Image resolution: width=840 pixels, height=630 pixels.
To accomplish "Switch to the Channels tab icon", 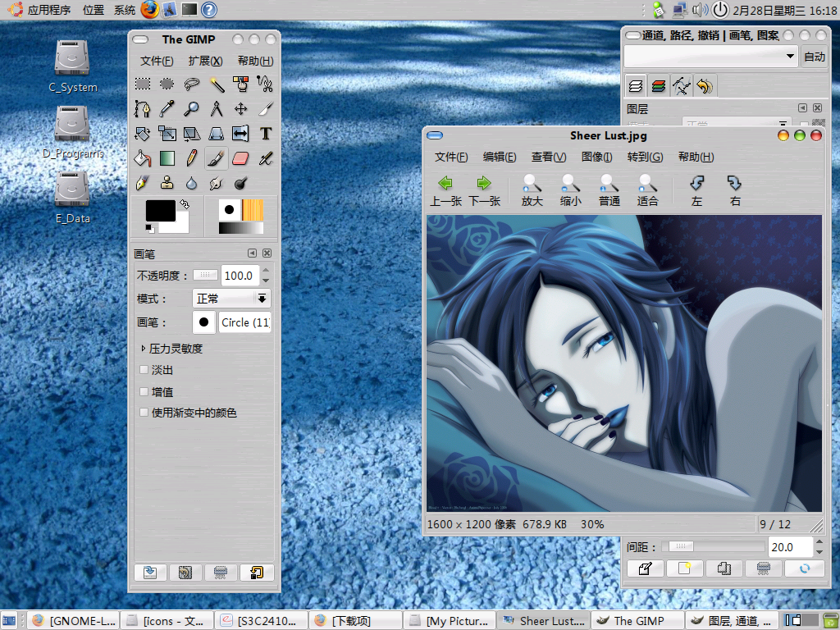I will [x=659, y=85].
